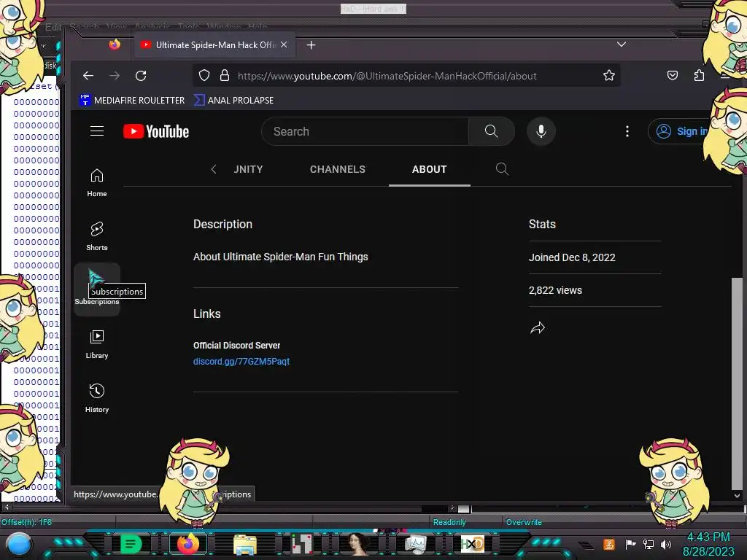The image size is (747, 560).
Task: Open system monitor icon in taskbar
Action: click(x=415, y=544)
